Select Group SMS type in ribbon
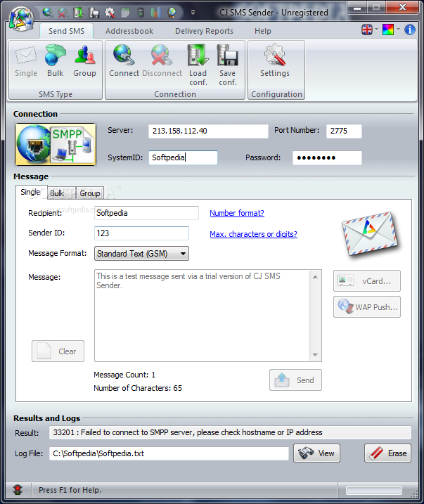Viewport: 424px width, 504px height. click(x=84, y=61)
